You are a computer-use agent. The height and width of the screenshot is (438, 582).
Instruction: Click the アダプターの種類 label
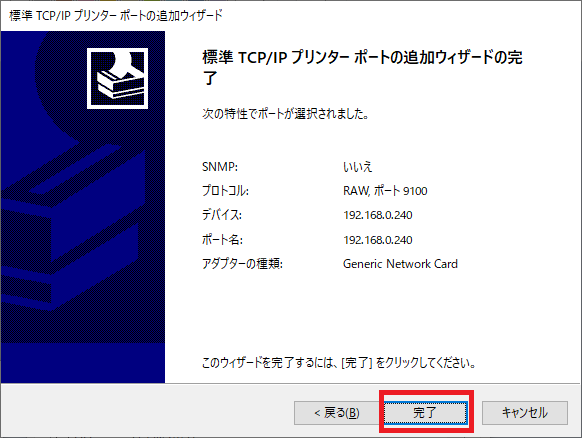pos(242,264)
